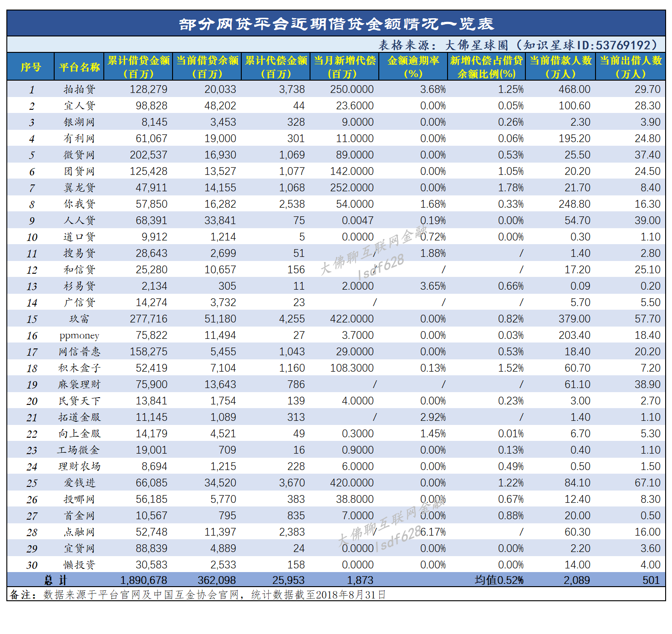
Task: Click platform name 拓道金服
Action: (x=79, y=417)
